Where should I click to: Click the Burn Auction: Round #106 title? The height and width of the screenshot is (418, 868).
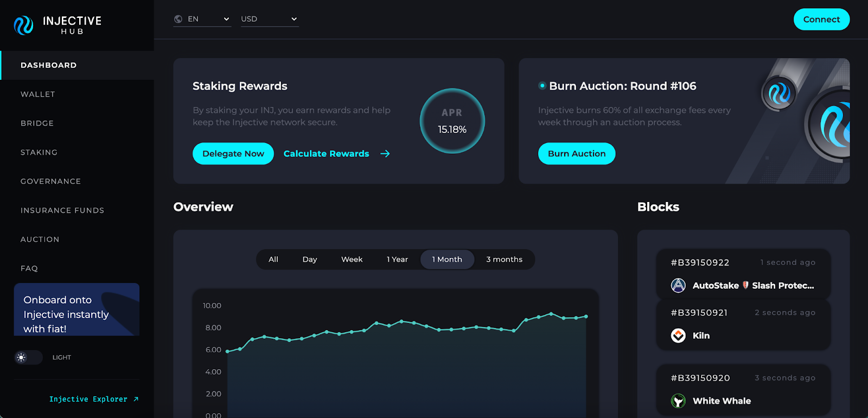622,86
